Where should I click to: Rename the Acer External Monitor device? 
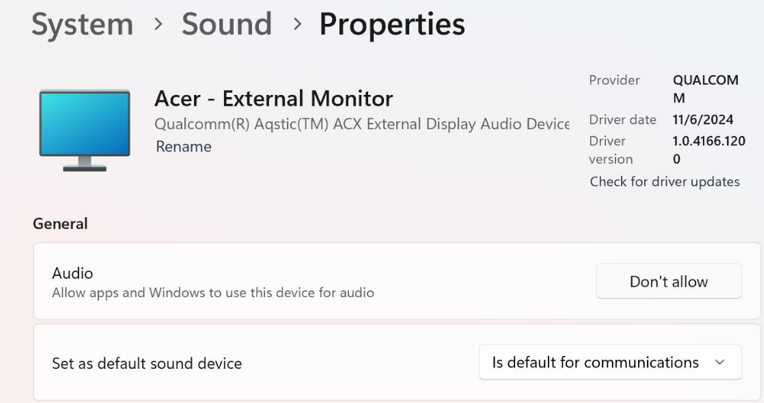click(x=184, y=147)
